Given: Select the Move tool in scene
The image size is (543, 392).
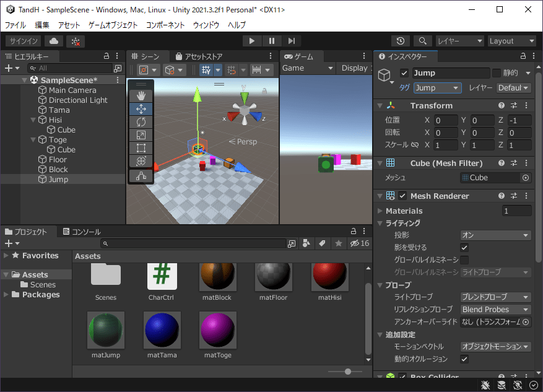Looking at the screenshot, I should pos(141,109).
